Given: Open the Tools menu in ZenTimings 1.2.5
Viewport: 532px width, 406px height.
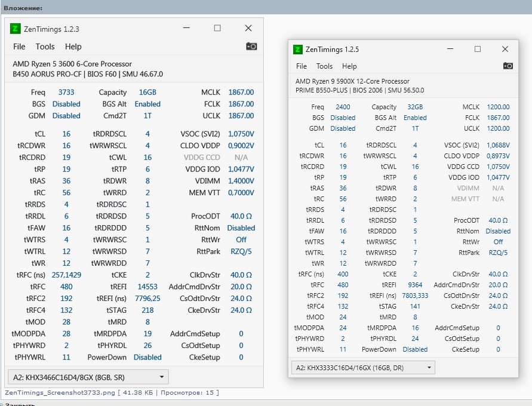Looking at the screenshot, I should pyautogui.click(x=324, y=66).
